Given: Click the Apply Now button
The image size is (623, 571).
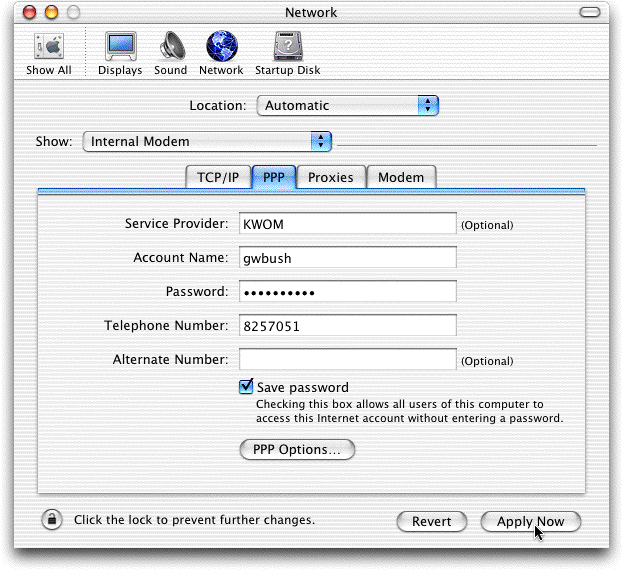Looking at the screenshot, I should pyautogui.click(x=531, y=521).
